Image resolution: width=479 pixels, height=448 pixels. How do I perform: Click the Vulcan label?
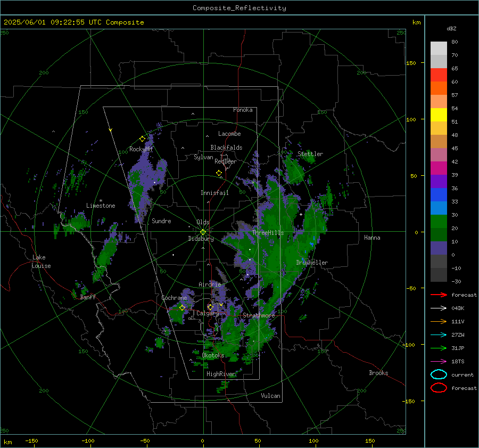pyautogui.click(x=270, y=396)
